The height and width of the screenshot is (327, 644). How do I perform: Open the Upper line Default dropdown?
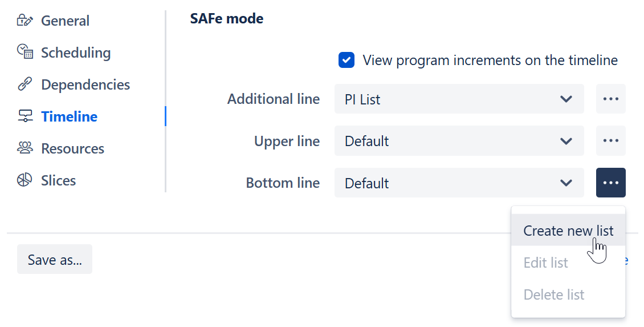tap(459, 141)
